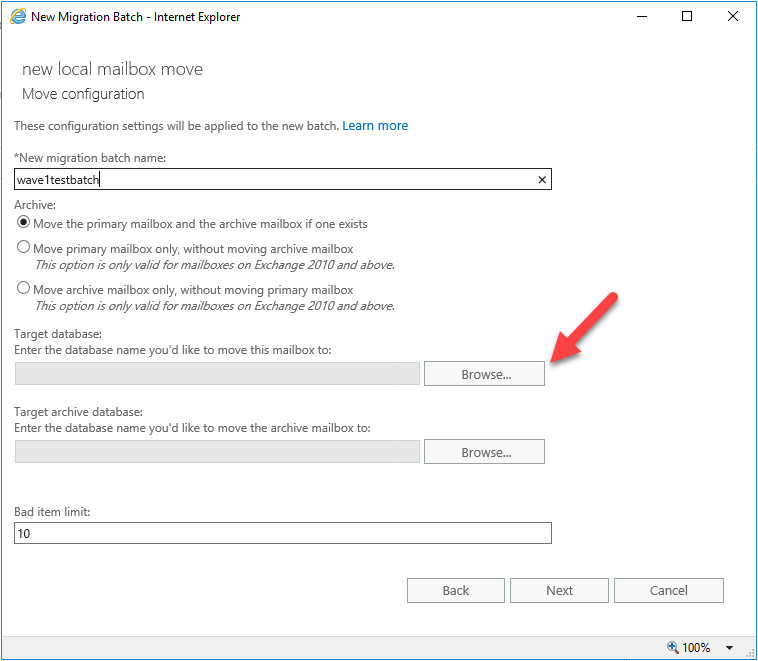Maximize the New Migration Batch window
758x661 pixels.
pos(687,17)
